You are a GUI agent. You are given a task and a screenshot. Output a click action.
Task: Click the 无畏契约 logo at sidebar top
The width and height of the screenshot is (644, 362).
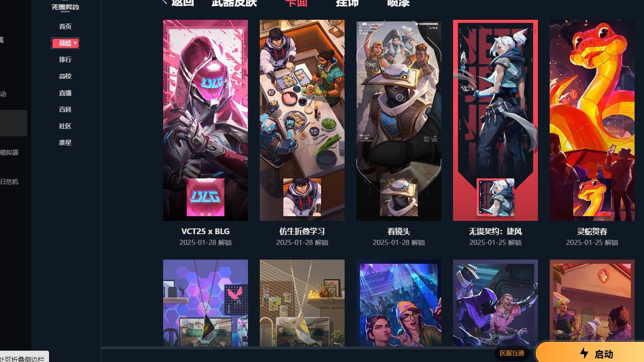pyautogui.click(x=65, y=6)
